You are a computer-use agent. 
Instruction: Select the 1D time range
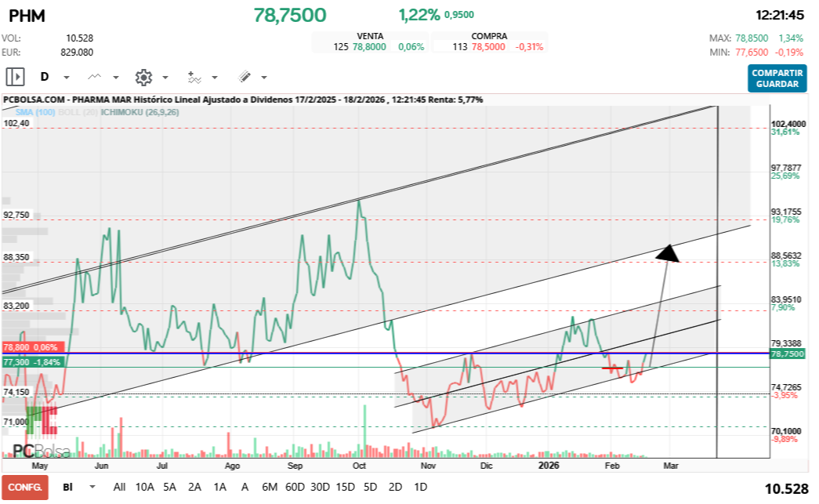click(x=420, y=487)
